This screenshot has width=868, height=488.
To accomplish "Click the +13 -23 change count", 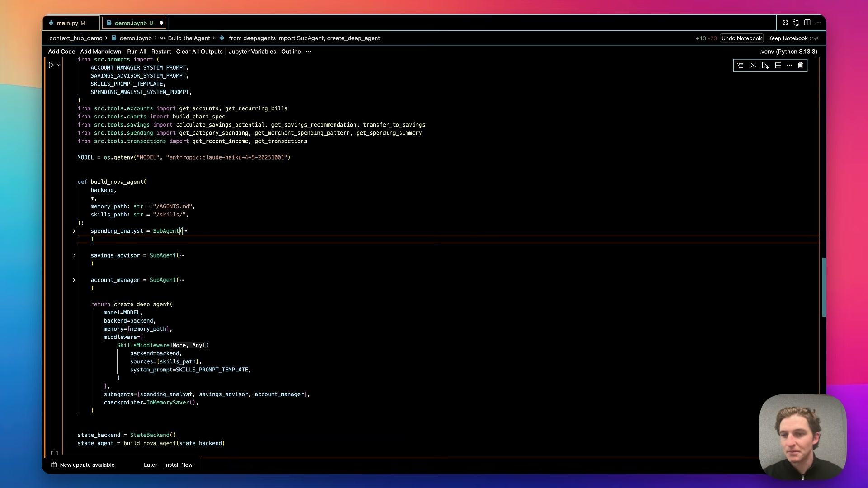I will [706, 38].
